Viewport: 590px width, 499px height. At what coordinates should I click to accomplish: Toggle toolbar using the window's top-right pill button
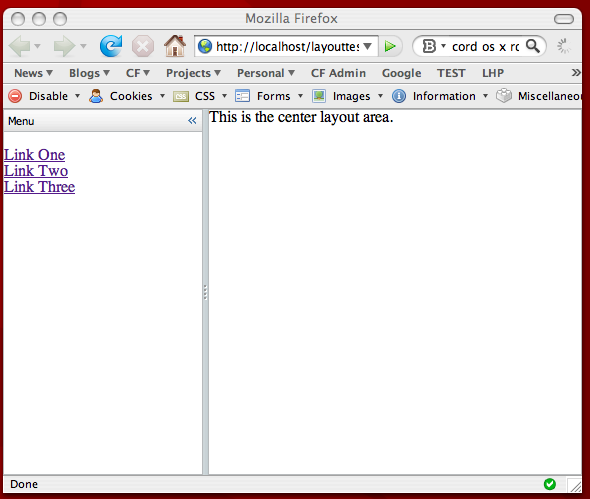point(564,19)
